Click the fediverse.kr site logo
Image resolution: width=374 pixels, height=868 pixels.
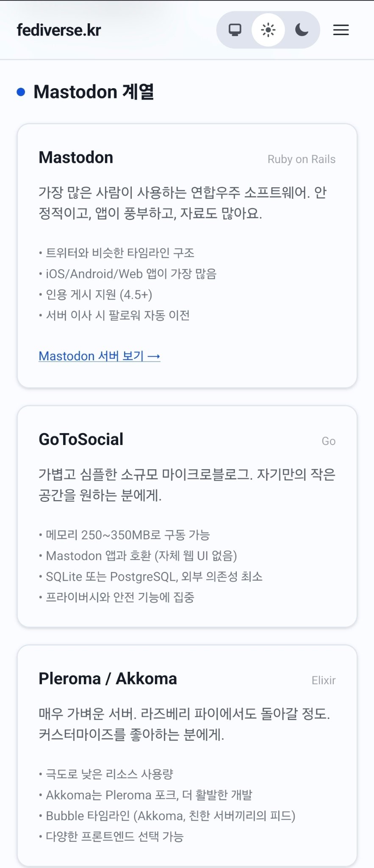(x=59, y=30)
